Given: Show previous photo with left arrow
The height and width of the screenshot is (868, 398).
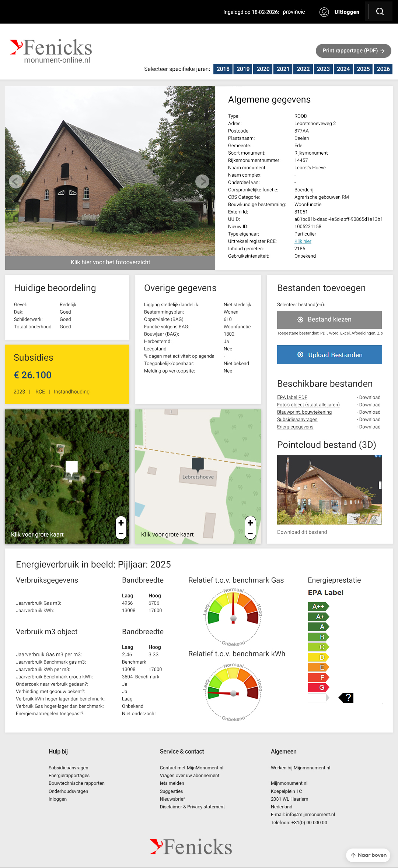Looking at the screenshot, I should tap(16, 181).
